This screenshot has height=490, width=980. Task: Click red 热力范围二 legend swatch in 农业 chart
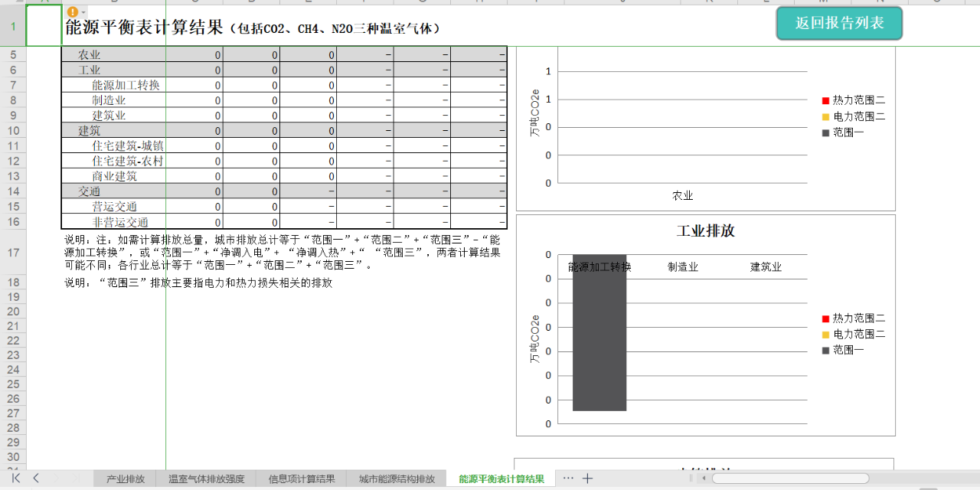pos(825,100)
